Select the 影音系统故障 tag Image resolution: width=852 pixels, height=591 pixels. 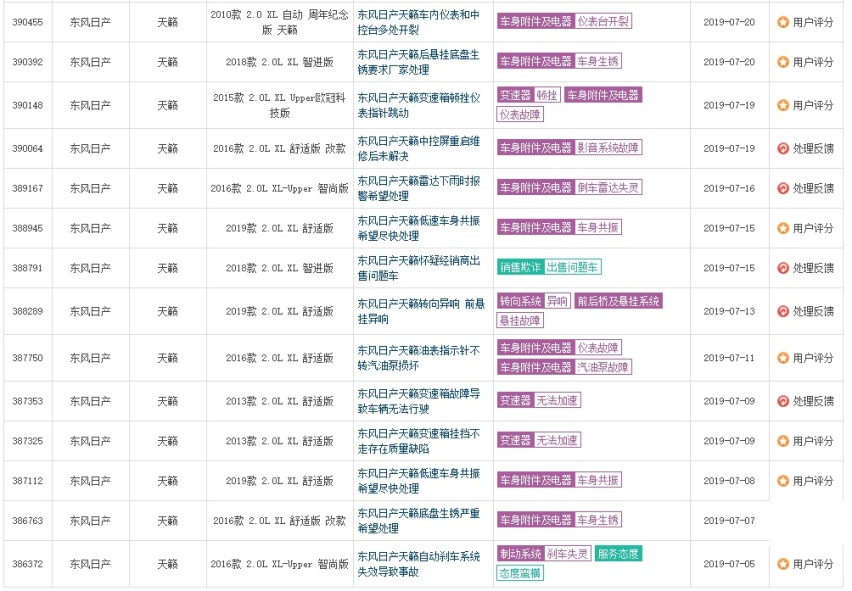607,147
